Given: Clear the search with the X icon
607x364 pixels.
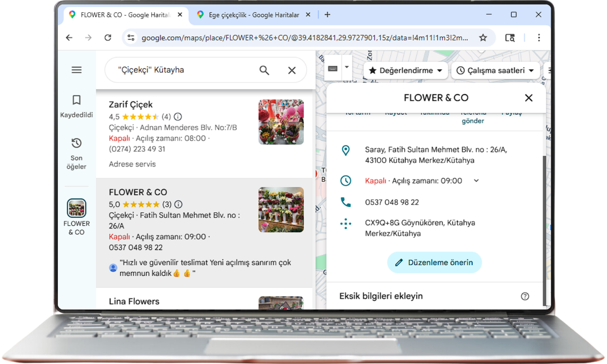Looking at the screenshot, I should (292, 70).
